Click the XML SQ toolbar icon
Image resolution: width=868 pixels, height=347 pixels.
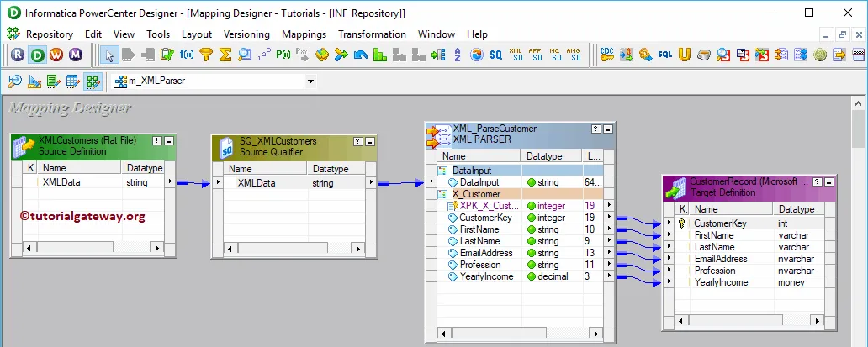(x=516, y=55)
